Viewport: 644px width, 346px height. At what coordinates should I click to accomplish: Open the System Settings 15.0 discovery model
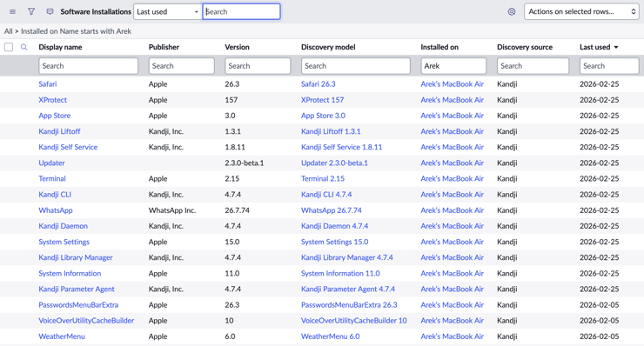(335, 243)
